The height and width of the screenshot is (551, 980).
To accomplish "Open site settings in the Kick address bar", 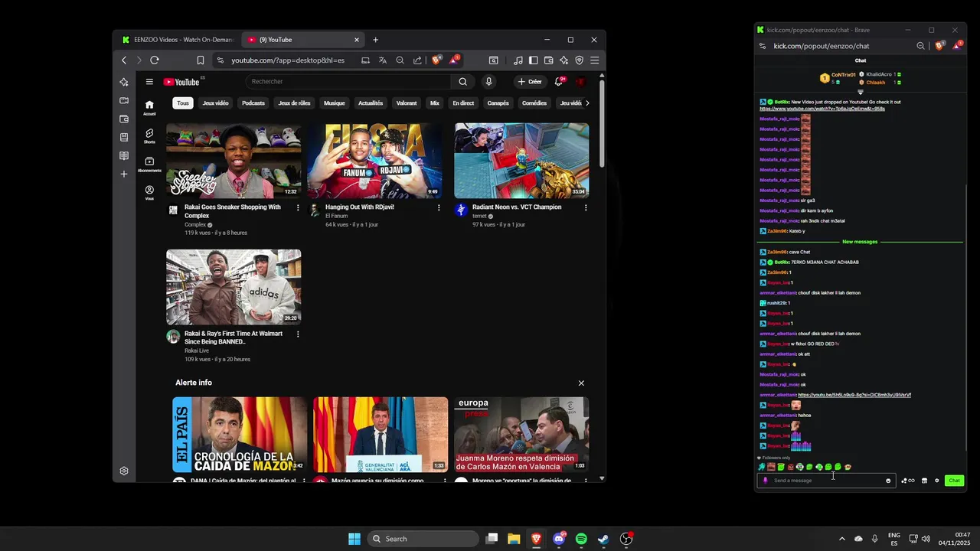I will 763,46.
